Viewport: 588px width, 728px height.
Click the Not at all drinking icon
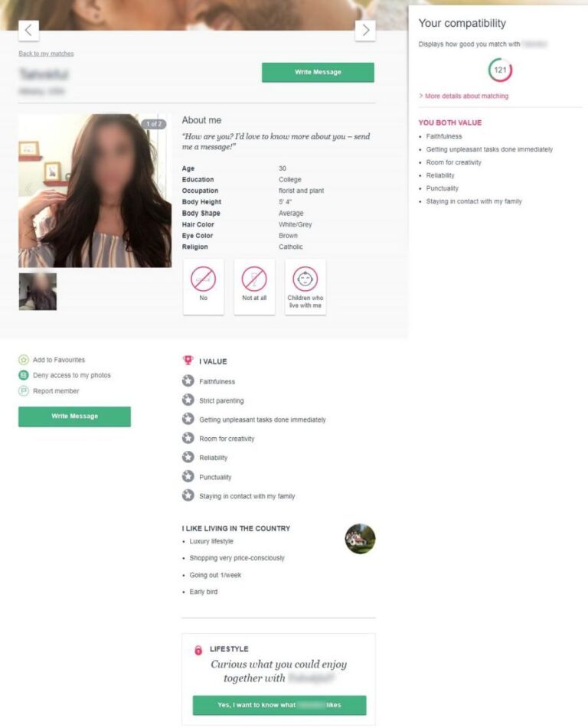tap(254, 279)
